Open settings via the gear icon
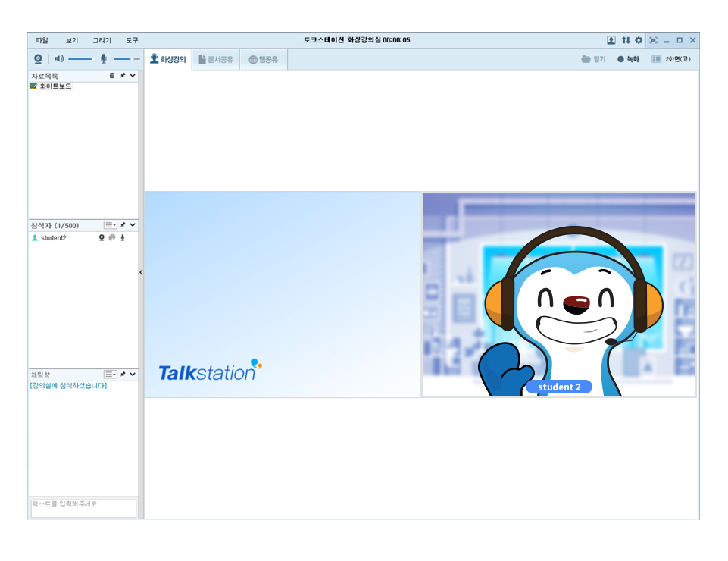The width and height of the screenshot is (728, 561). pyautogui.click(x=639, y=40)
